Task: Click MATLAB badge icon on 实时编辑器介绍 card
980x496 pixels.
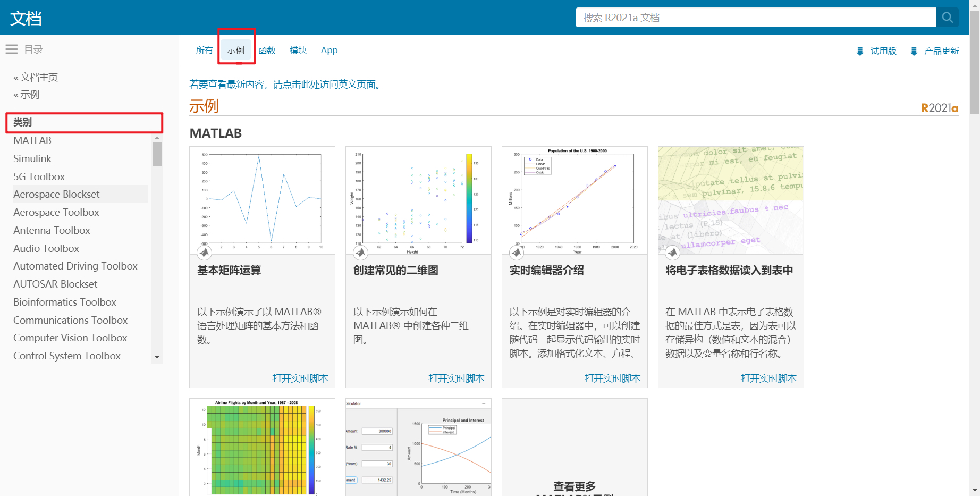Action: click(517, 253)
